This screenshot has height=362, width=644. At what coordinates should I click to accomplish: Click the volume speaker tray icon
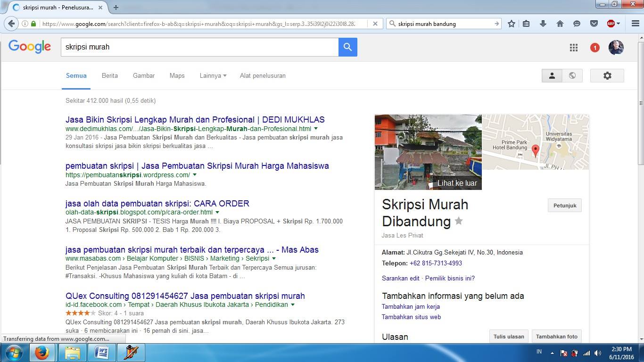598,353
